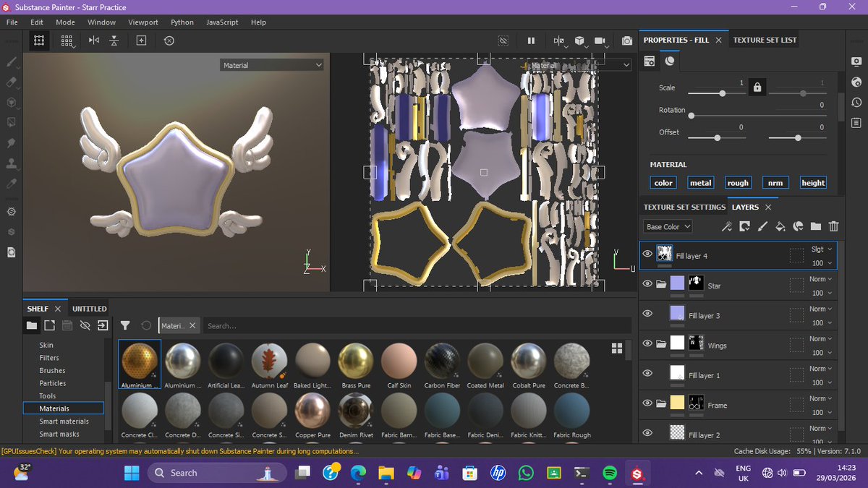Click the first Offset slider handle
868x488 pixels.
click(718, 138)
